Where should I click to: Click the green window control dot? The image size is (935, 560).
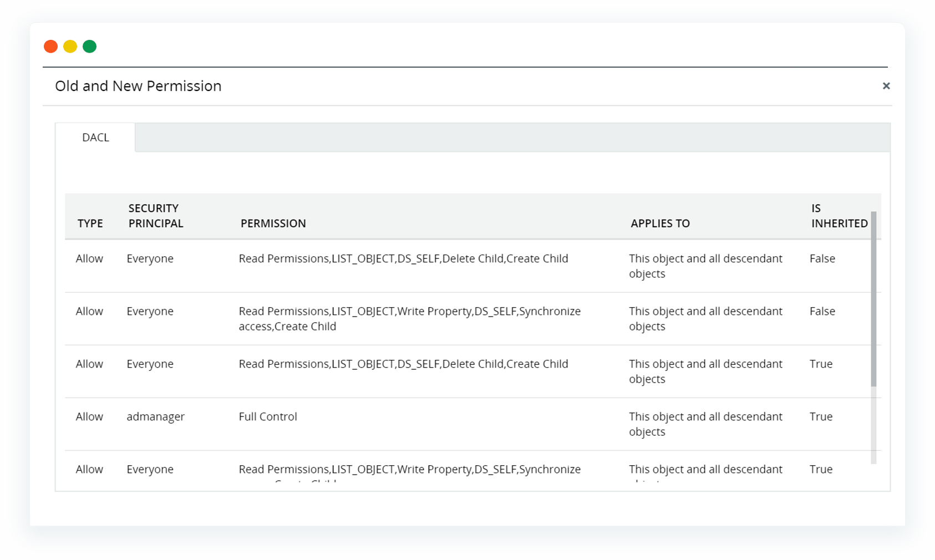point(89,47)
